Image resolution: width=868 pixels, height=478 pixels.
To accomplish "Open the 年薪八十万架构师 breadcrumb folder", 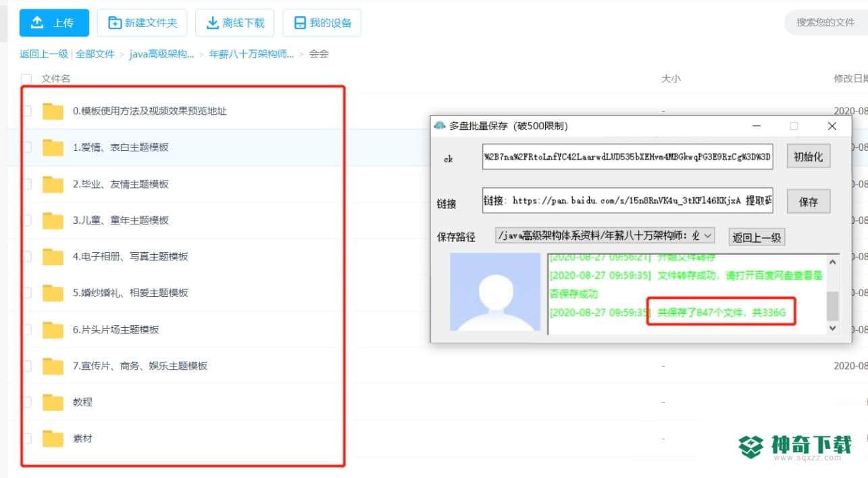I will point(251,54).
